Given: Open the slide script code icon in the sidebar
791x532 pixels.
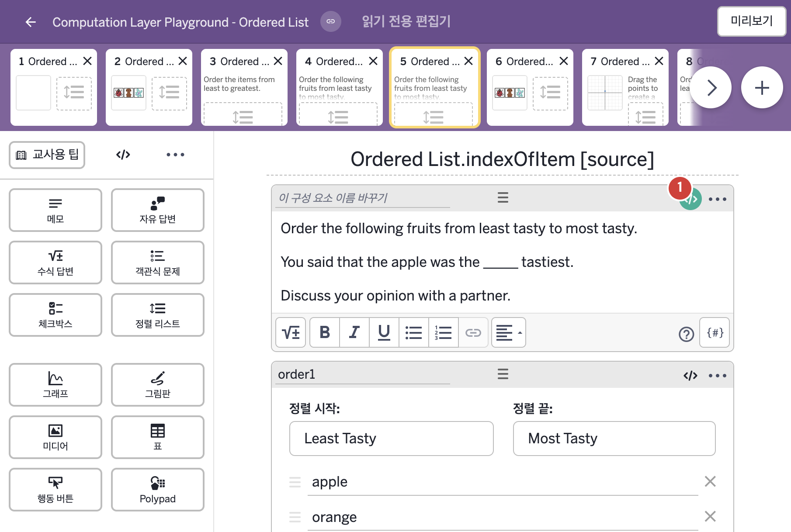Looking at the screenshot, I should tap(123, 155).
